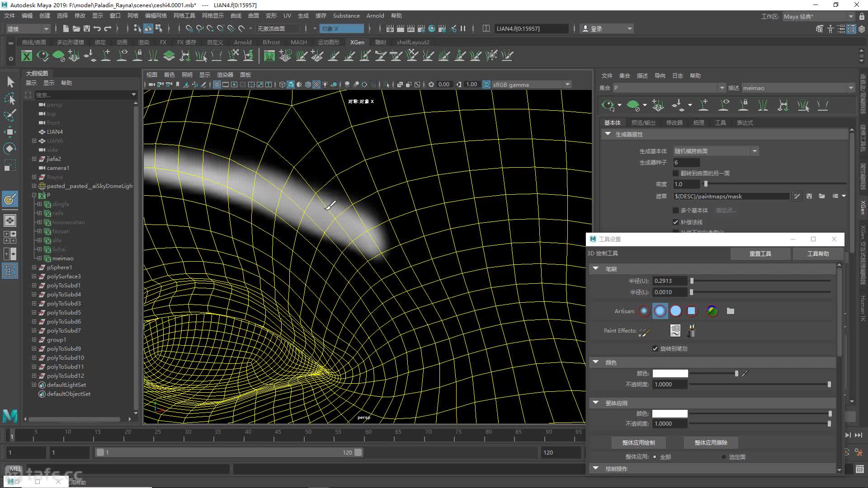Click the Undo arrow icon
868x488 pixels.
[x=97, y=28]
